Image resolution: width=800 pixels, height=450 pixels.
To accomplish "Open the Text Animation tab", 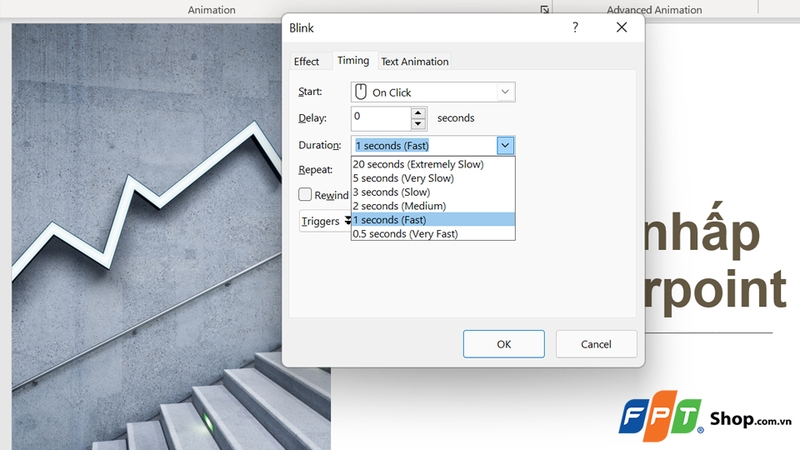I will (415, 61).
